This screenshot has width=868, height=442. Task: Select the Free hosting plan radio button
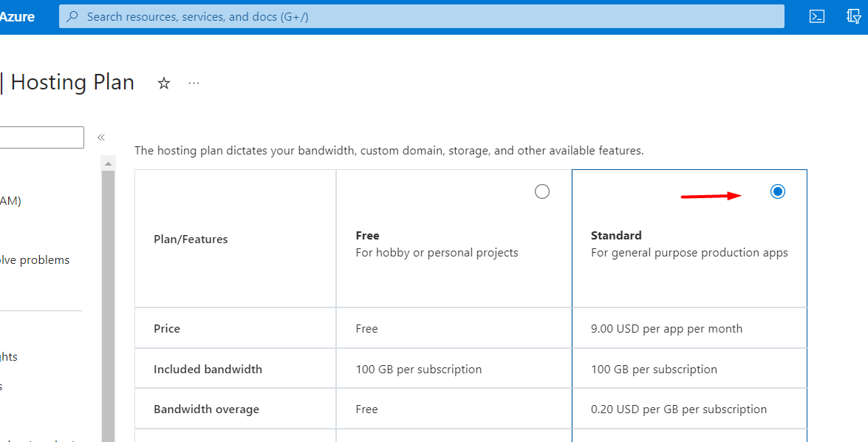541,191
